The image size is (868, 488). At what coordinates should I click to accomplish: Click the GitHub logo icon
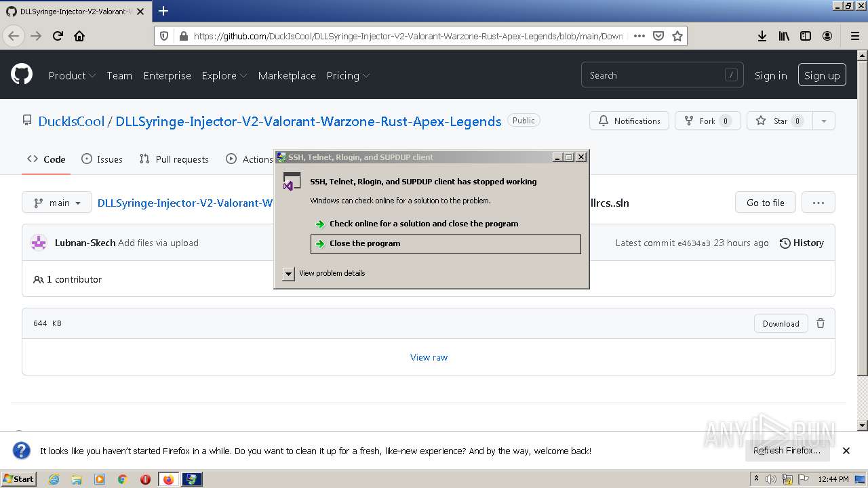22,75
